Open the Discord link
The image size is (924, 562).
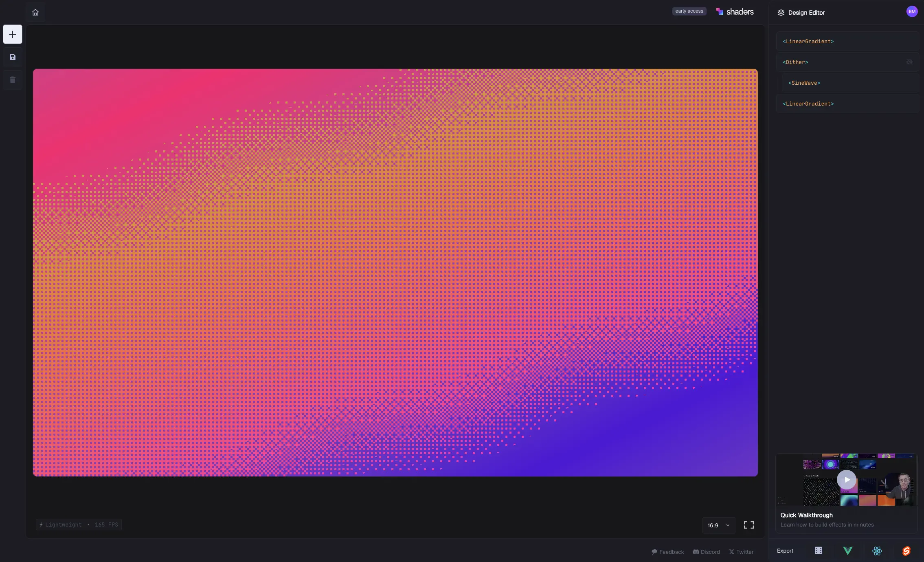click(706, 552)
